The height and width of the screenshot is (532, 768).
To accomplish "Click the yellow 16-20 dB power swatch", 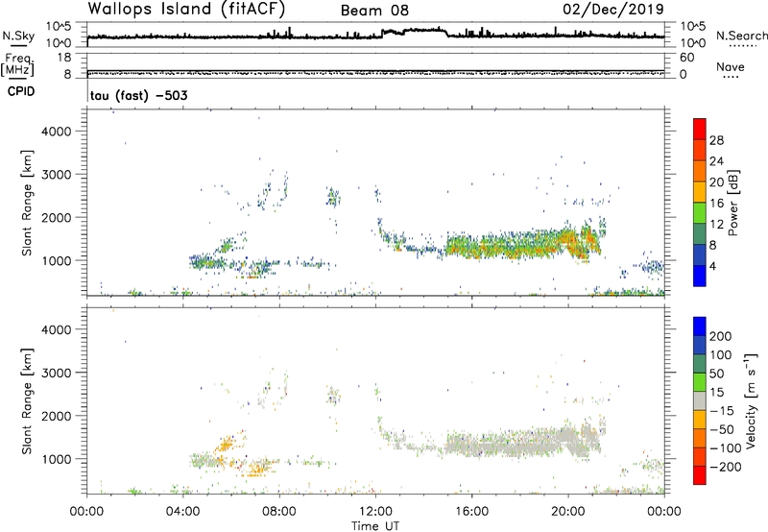I will [700, 191].
